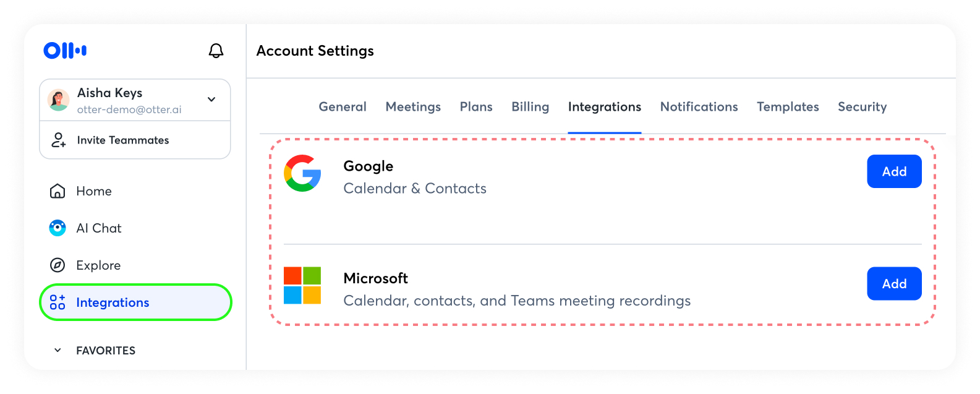
Task: Select the Billing tab
Action: tap(530, 107)
